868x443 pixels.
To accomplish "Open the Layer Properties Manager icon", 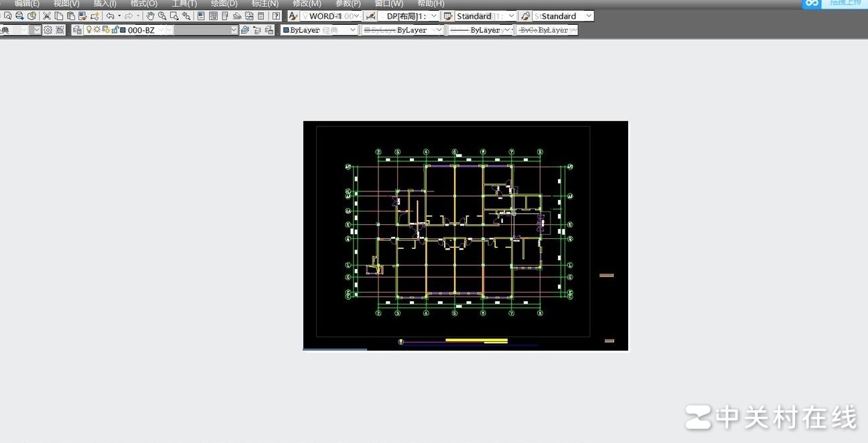I will pos(78,30).
